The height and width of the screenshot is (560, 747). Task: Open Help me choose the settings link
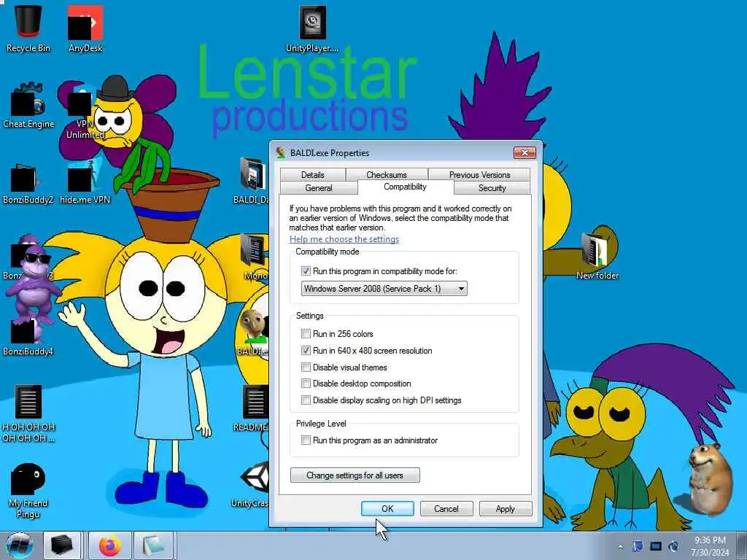[344, 239]
